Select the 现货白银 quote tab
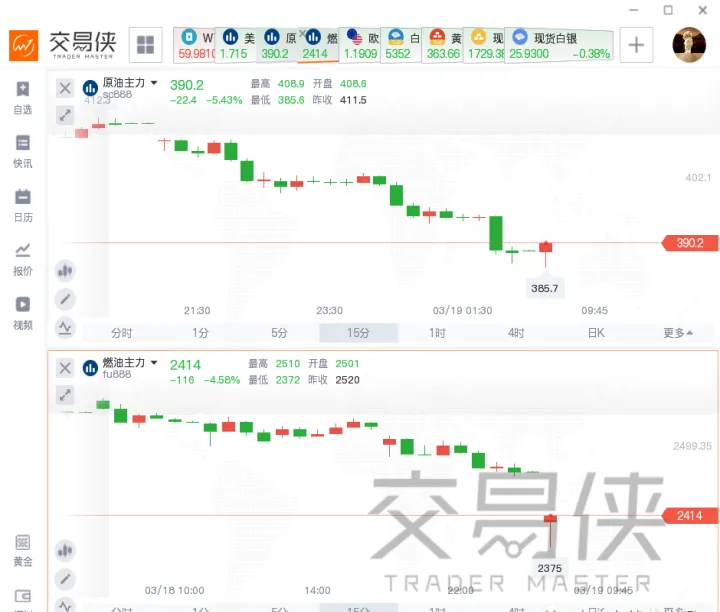Image resolution: width=720 pixels, height=612 pixels. click(559, 45)
